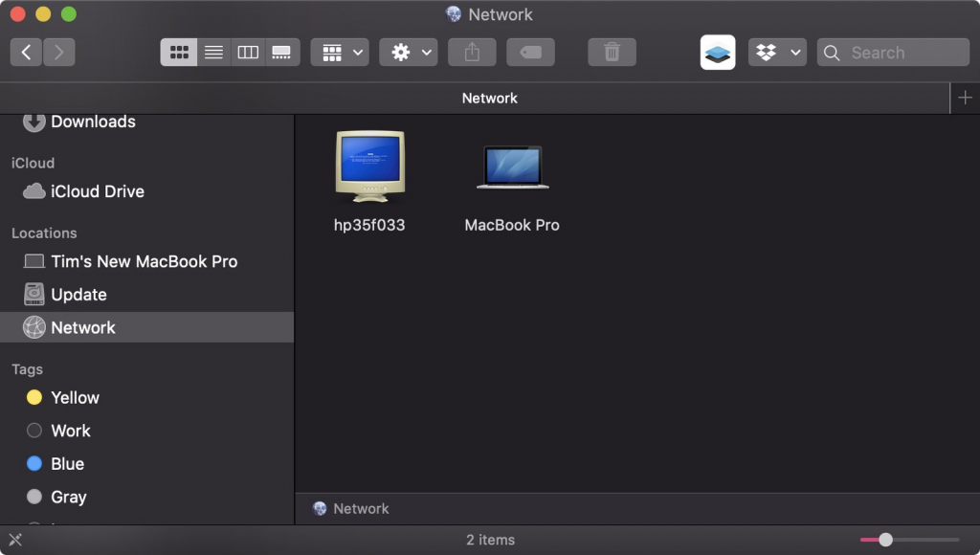This screenshot has height=555, width=980.
Task: Click Network in the path bar
Action: coord(350,509)
